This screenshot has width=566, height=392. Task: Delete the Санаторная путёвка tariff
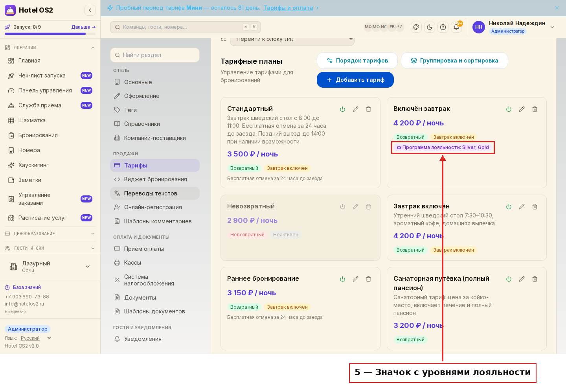(535, 279)
